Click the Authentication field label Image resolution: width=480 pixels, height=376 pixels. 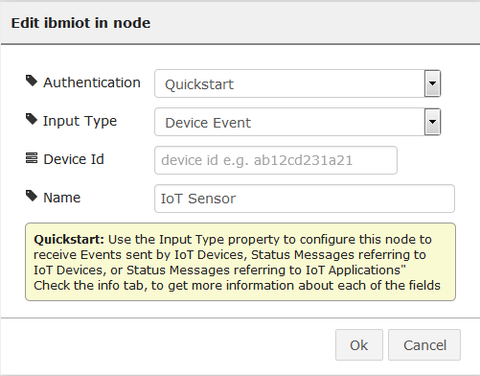(92, 82)
